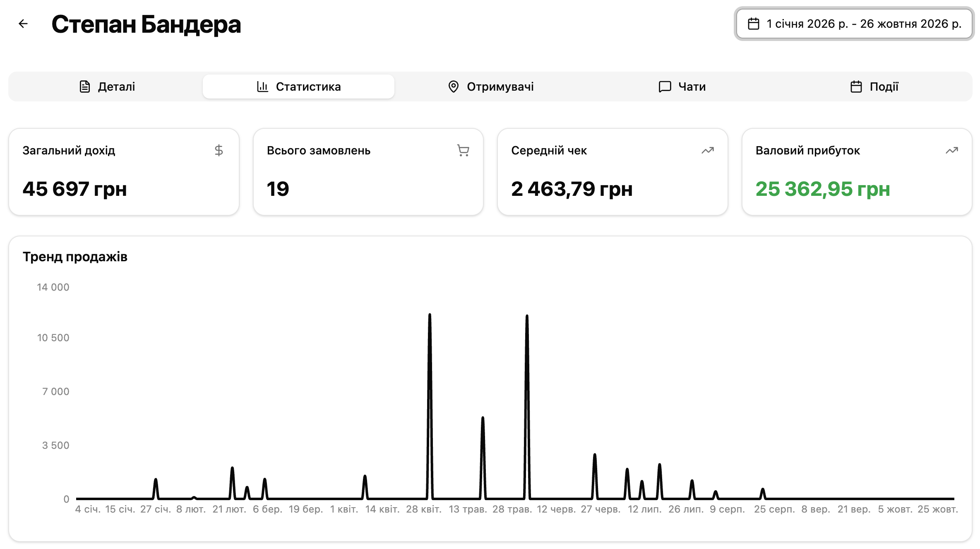This screenshot has width=980, height=549.
Task: Click the 28 квіт. x-axis label
Action: (x=423, y=509)
